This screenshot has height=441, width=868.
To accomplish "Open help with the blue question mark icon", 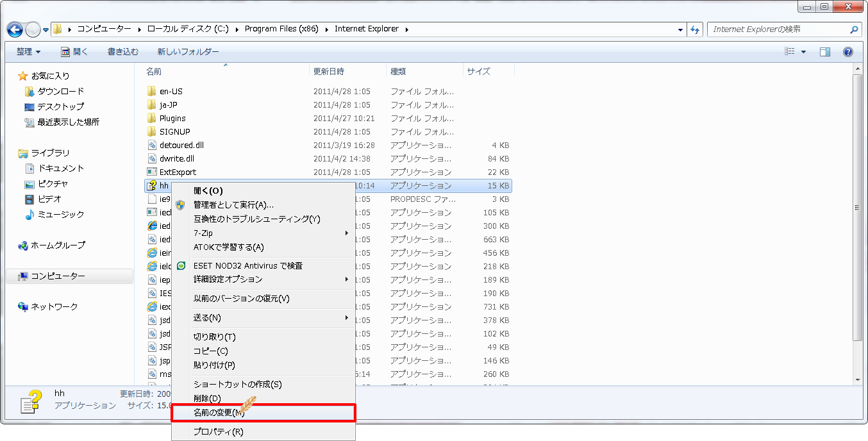I will click(x=847, y=52).
